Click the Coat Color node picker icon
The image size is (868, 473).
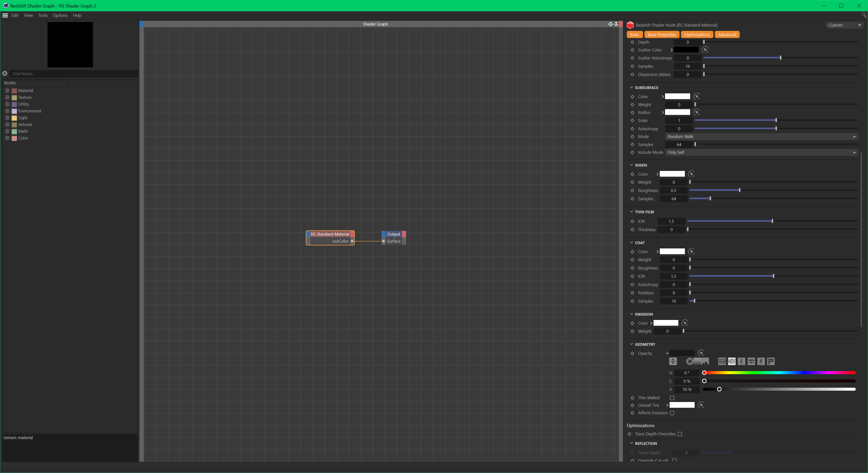(691, 251)
